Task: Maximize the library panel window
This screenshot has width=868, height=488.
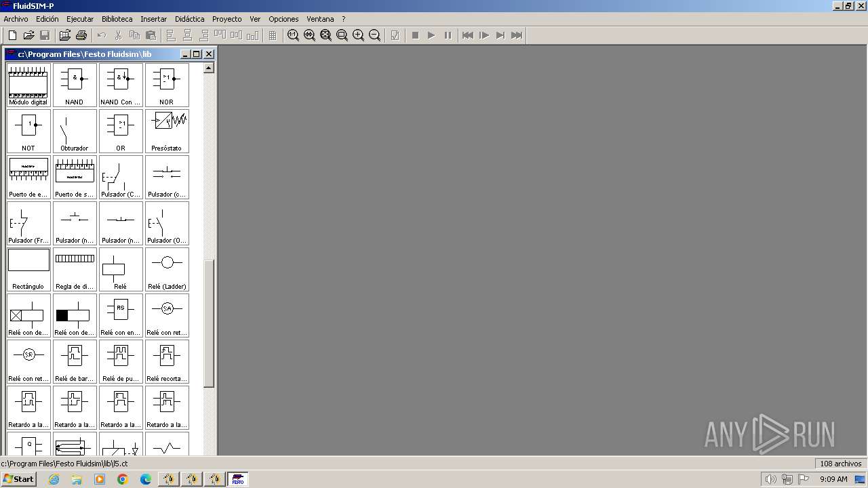Action: (x=197, y=54)
